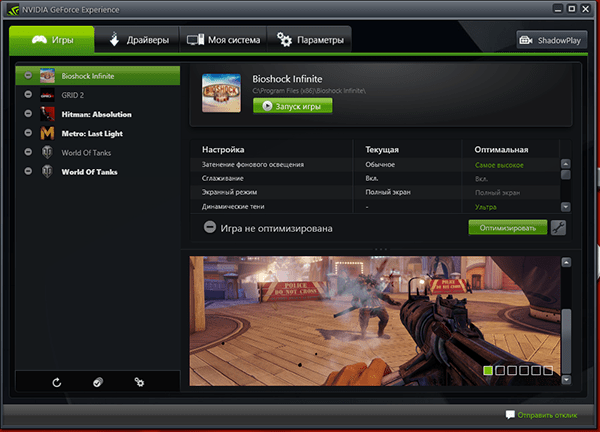Image resolution: width=600 pixels, height=432 pixels.
Task: Select Metro: Last Light in the list
Action: 98,133
